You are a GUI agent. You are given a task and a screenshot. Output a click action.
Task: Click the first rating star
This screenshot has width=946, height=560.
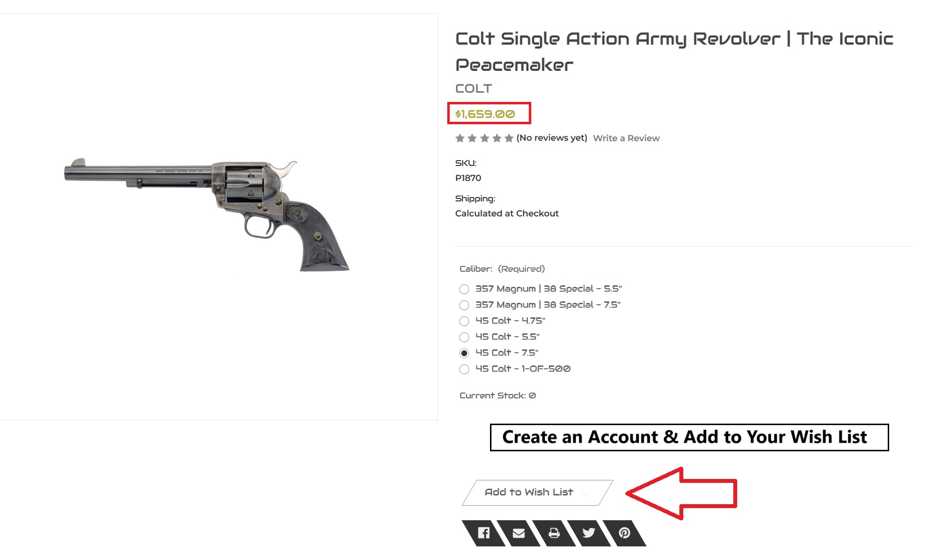coord(460,138)
